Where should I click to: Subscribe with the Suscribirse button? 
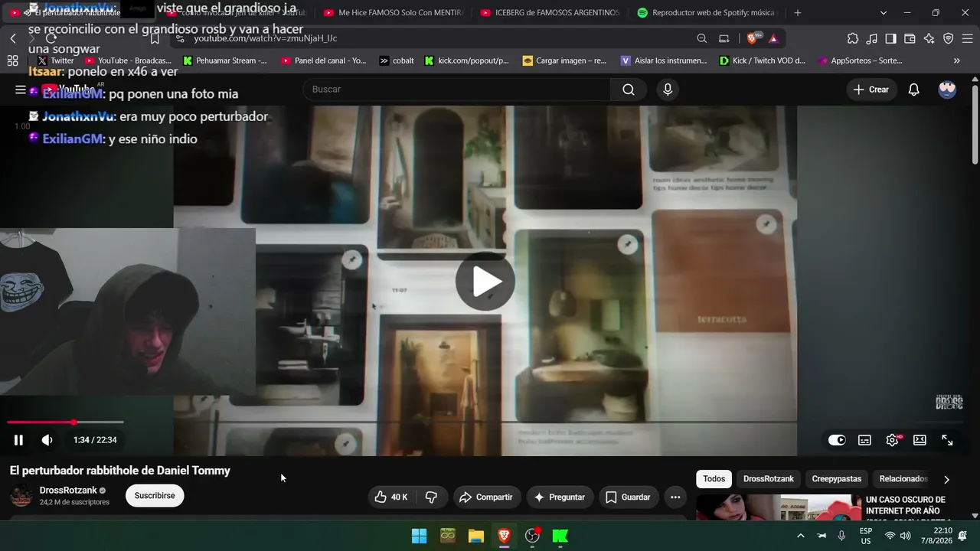click(x=155, y=496)
